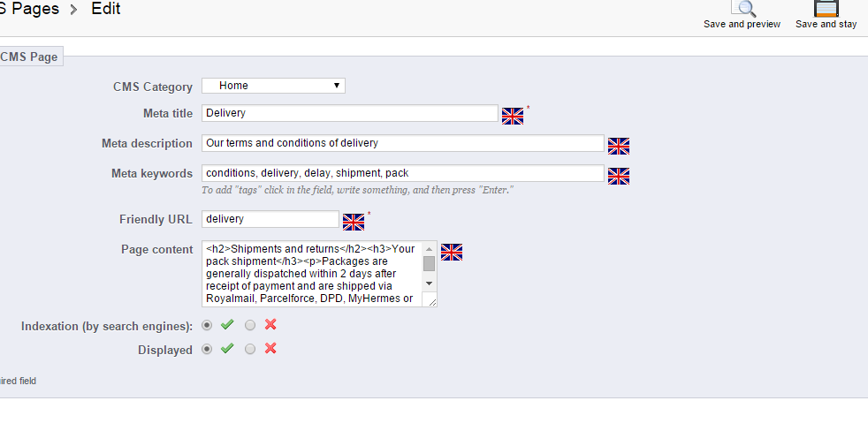The height and width of the screenshot is (431, 868).
Task: Click the Save and stay label
Action: pyautogui.click(x=826, y=24)
